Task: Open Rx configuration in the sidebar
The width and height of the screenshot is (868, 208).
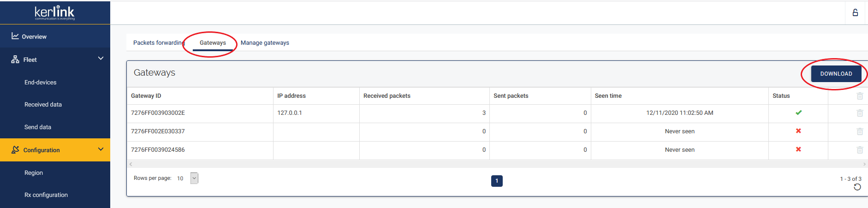Action: pyautogui.click(x=46, y=195)
